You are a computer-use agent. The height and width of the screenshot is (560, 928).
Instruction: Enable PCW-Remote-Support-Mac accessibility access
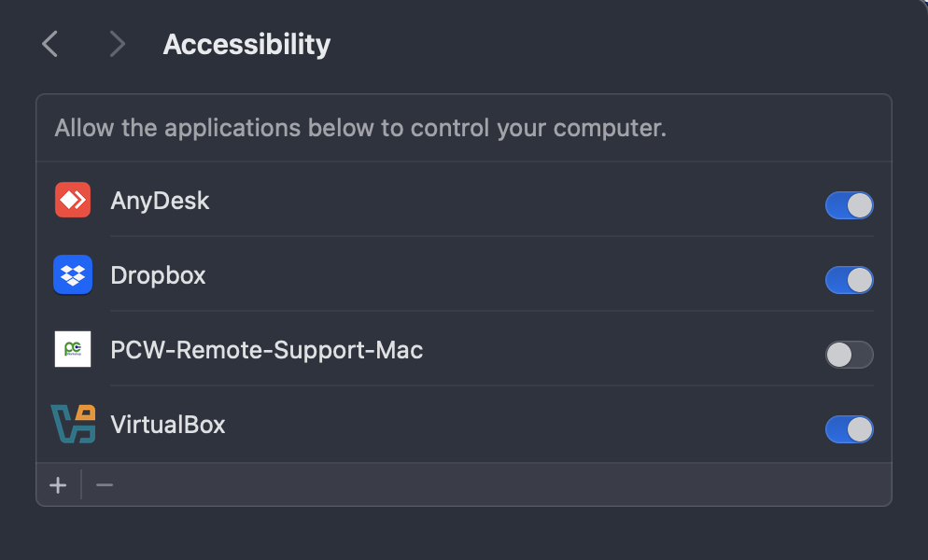(x=849, y=355)
